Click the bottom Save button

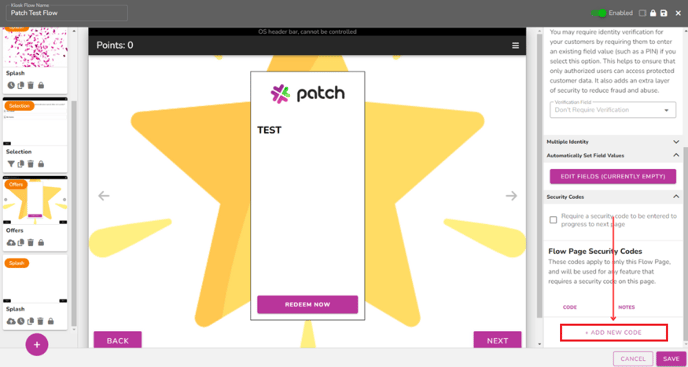tap(671, 359)
